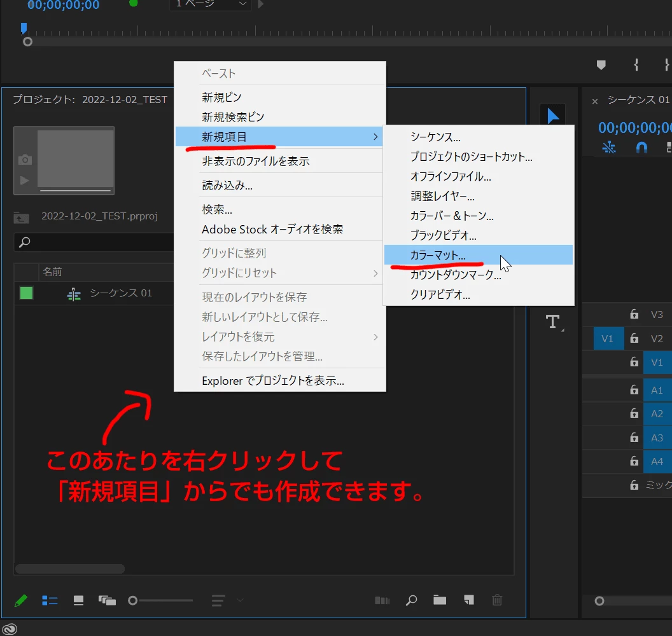Choose カラーマット... from submenu
Image resolution: width=672 pixels, height=636 pixels.
(x=479, y=255)
